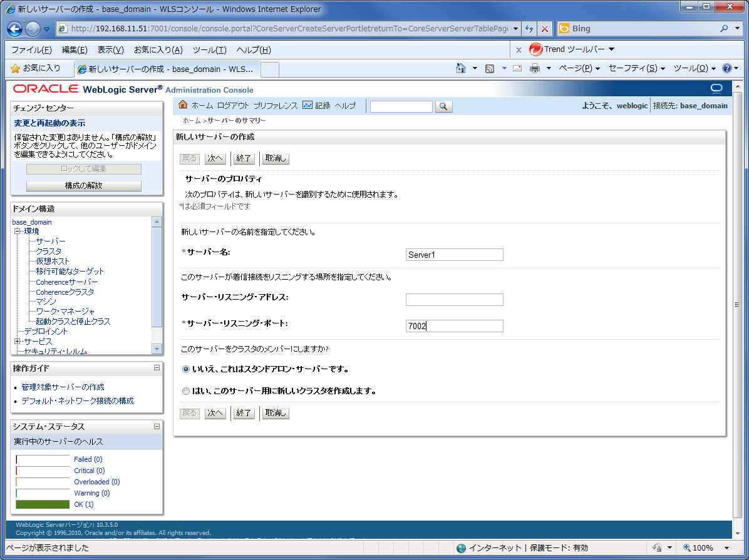
Task: Click the サーバー名 input field
Action: point(454,255)
